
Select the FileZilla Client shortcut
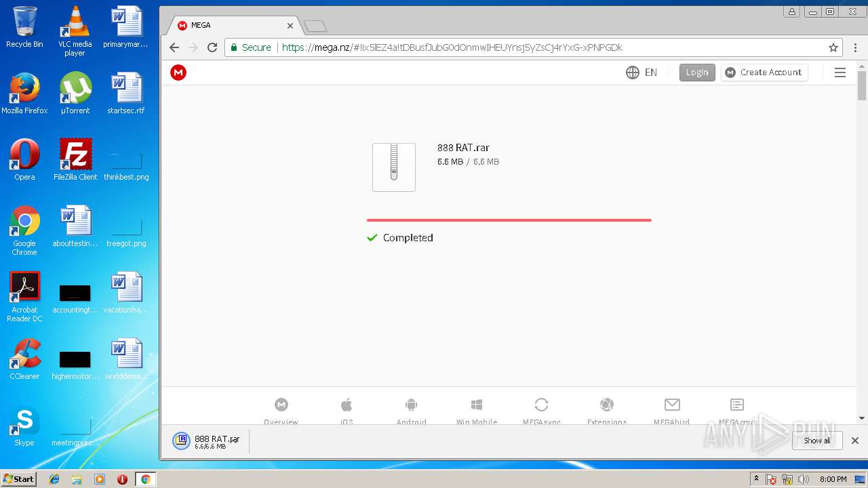pyautogui.click(x=75, y=159)
